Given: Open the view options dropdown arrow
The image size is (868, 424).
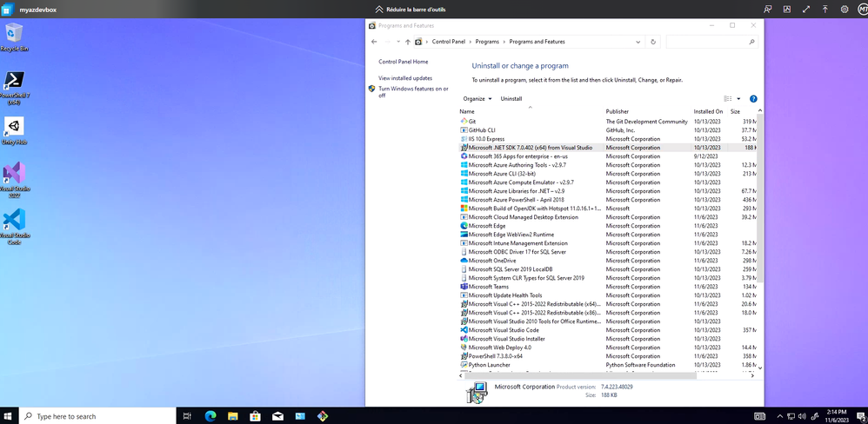Looking at the screenshot, I should click(x=738, y=99).
